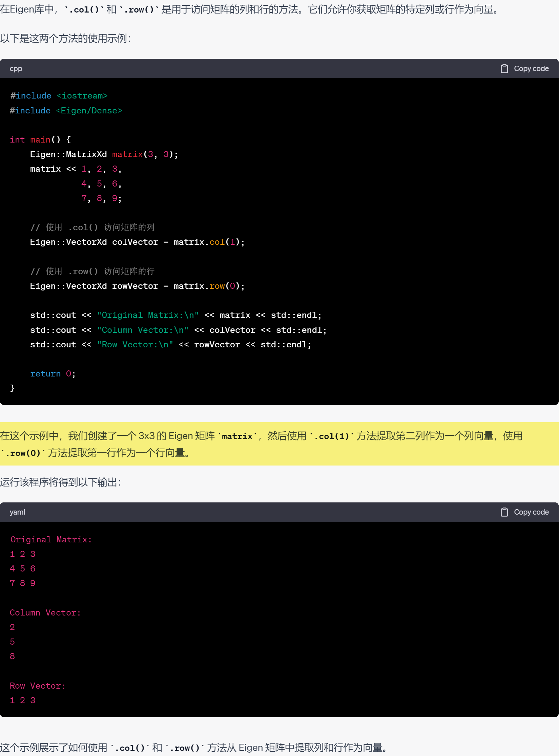559x756 pixels.
Task: Click the closing brace of main
Action: (12, 388)
